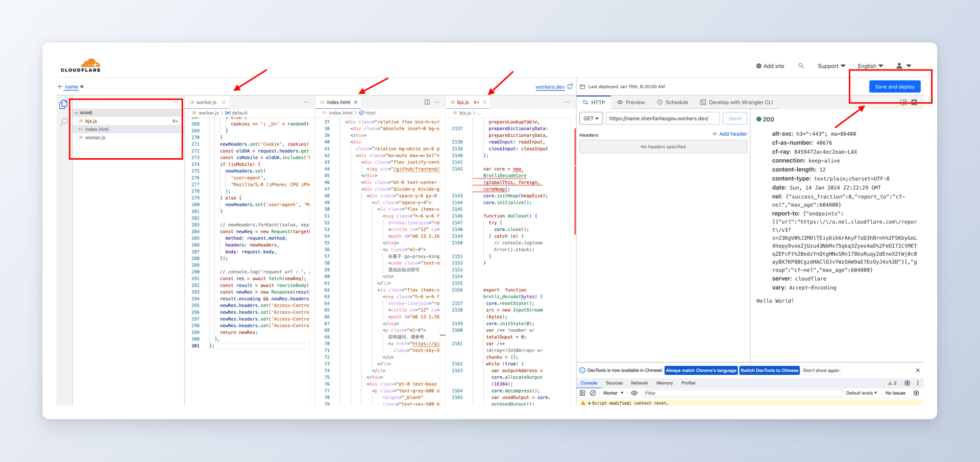
Task: Click the workers.dev external link icon
Action: 570,86
